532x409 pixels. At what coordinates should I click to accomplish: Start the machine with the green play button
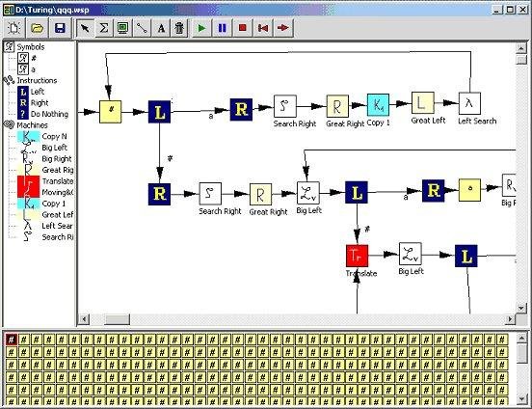(201, 28)
